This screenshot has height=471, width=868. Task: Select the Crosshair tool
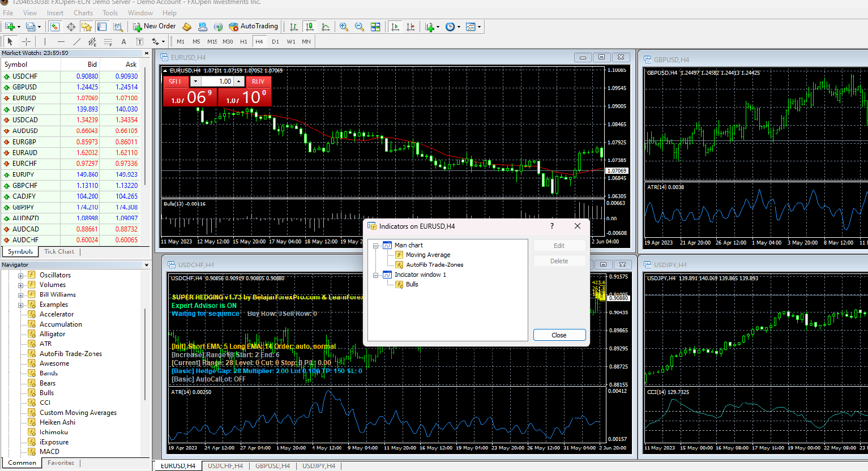pos(26,41)
